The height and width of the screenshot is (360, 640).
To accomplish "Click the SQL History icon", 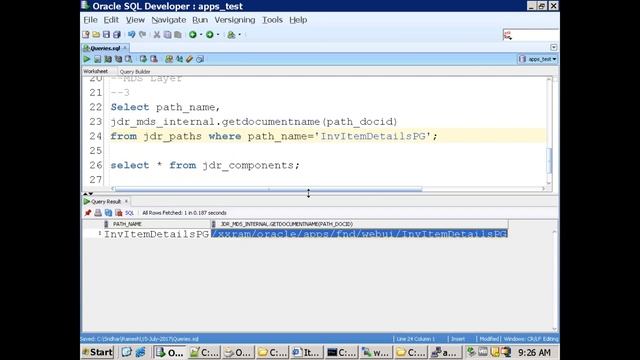I will coord(200,59).
